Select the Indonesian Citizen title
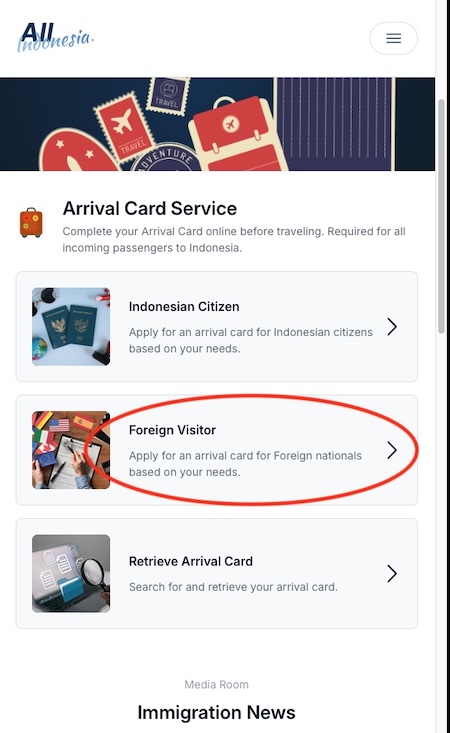 click(x=184, y=307)
